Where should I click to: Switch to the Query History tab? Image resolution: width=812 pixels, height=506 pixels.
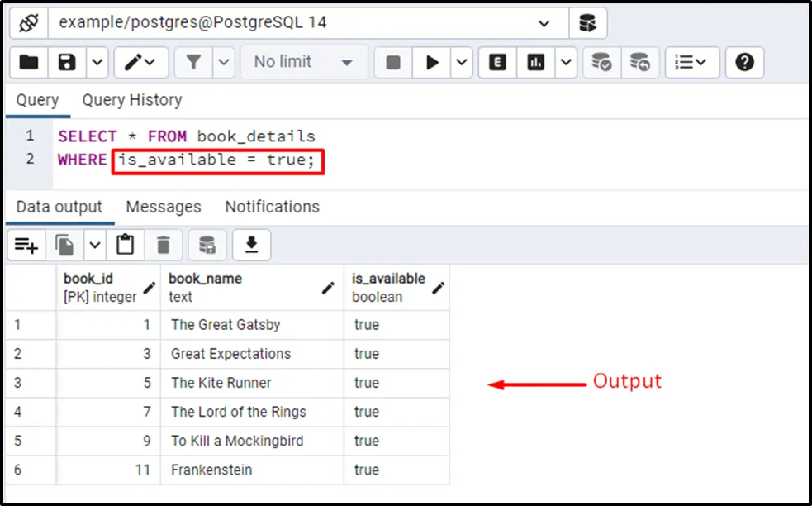tap(131, 100)
